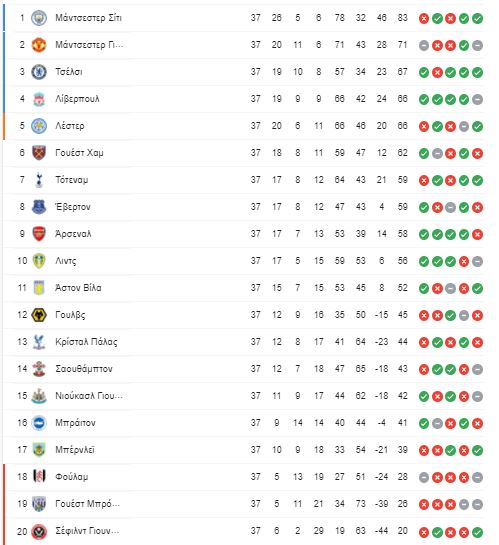The height and width of the screenshot is (545, 499).
Task: Click the Wolves (Γουλβς) club crest
Action: [39, 315]
